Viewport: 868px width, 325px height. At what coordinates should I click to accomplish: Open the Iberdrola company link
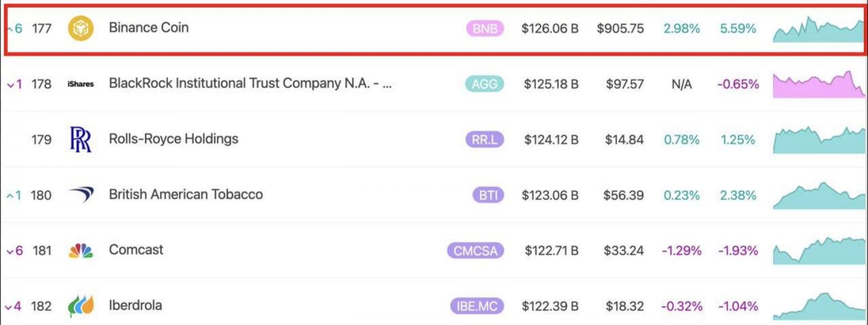[135, 306]
